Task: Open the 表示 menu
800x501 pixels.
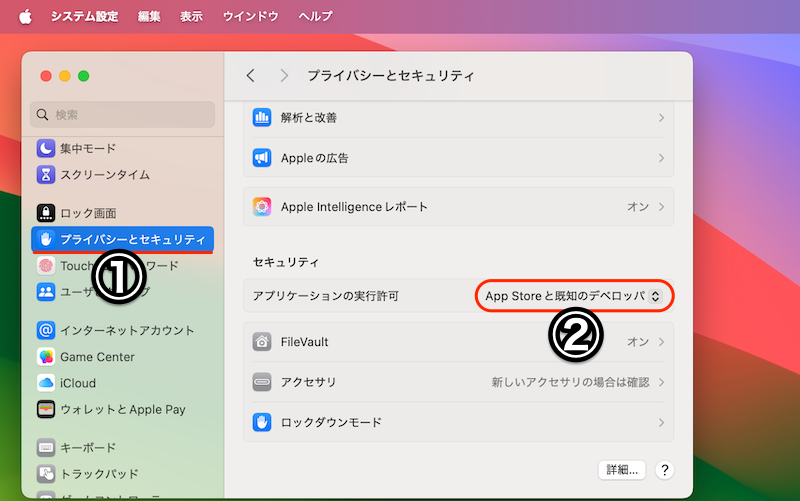Action: pyautogui.click(x=191, y=16)
